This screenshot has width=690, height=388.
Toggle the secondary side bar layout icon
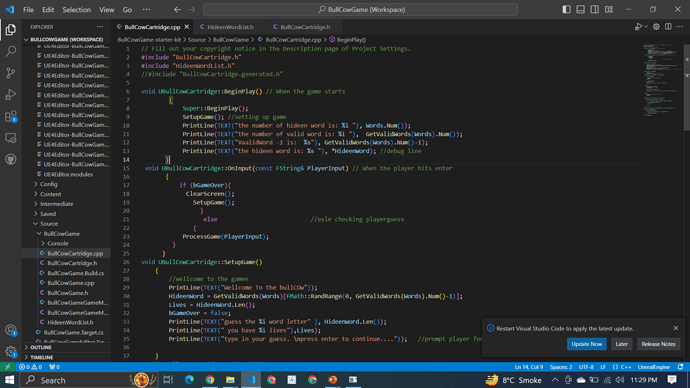(x=595, y=10)
